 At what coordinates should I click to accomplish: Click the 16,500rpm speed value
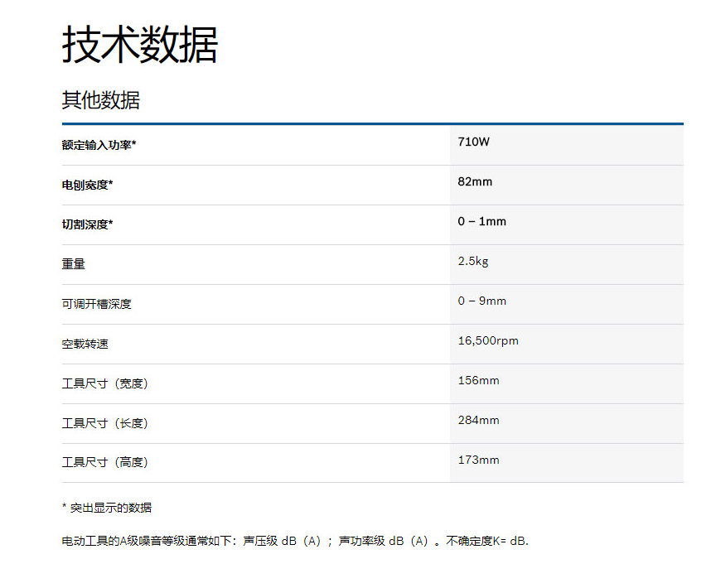[x=488, y=340]
